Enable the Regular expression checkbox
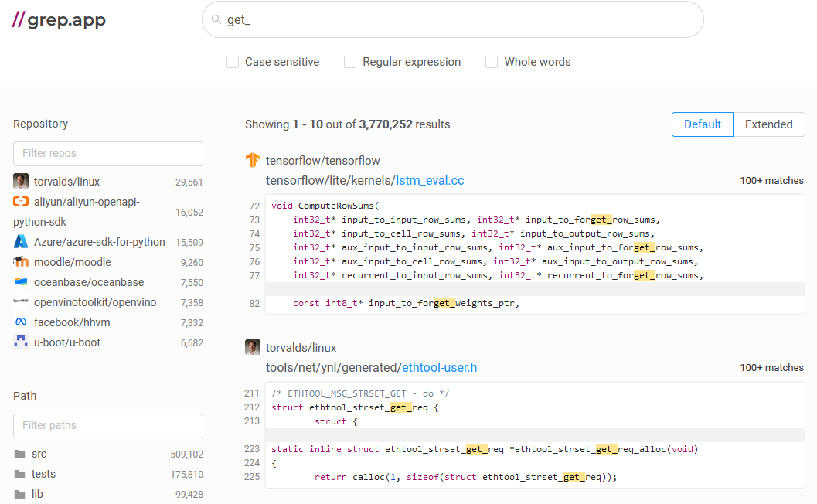Viewport: 817px width, 504px height. pos(350,62)
